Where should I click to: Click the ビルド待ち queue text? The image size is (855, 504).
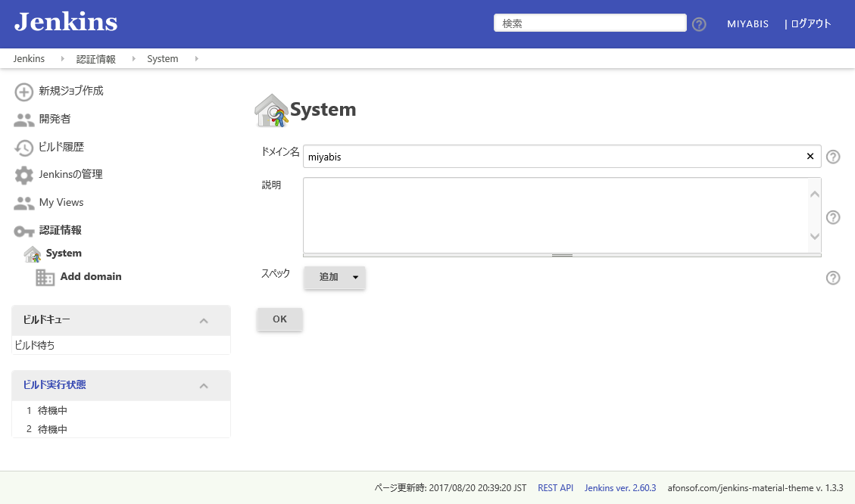coord(34,345)
